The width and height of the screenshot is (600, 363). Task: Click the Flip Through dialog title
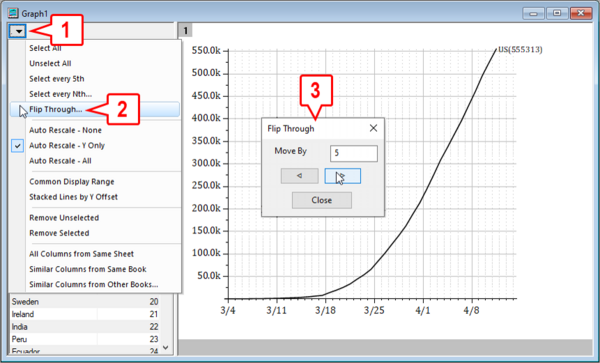[x=291, y=129]
